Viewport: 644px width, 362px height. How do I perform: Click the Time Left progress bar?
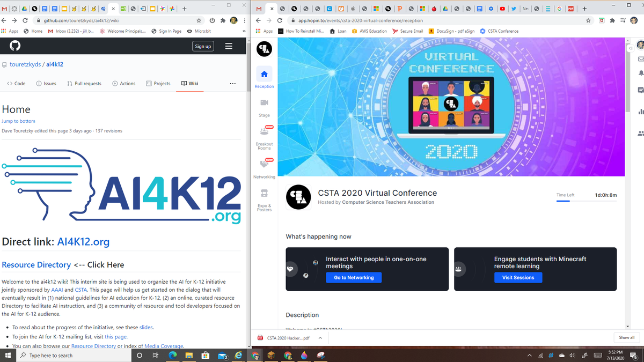(587, 201)
